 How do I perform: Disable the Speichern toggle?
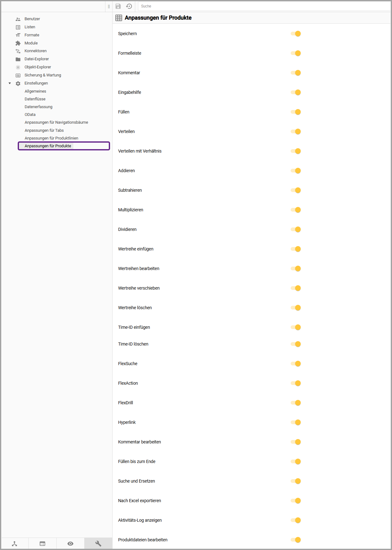(x=296, y=34)
